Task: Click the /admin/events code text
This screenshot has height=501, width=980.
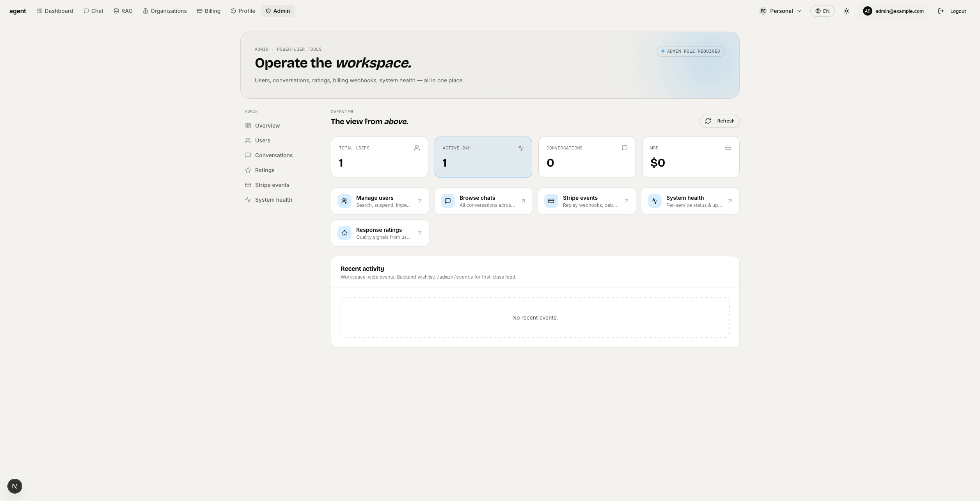Action: coord(455,277)
